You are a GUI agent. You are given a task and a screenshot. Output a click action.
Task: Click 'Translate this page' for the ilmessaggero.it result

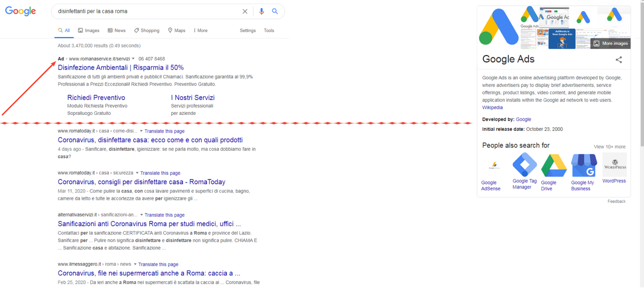pos(158,265)
